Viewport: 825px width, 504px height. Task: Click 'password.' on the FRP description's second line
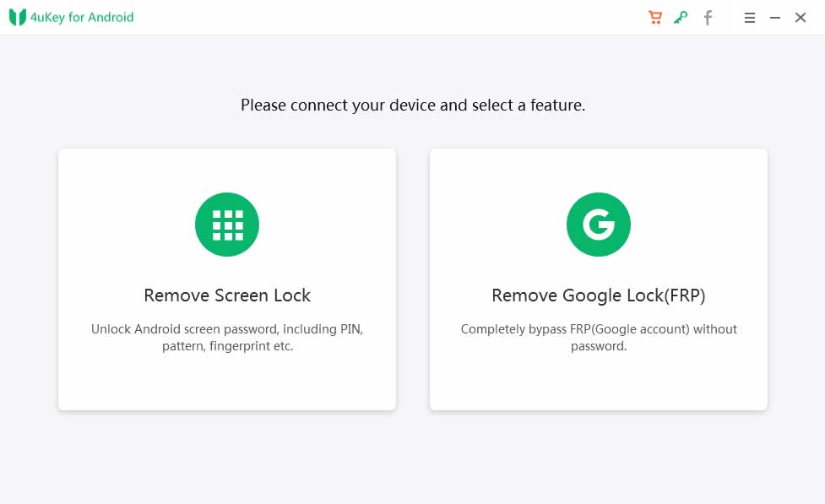(599, 346)
